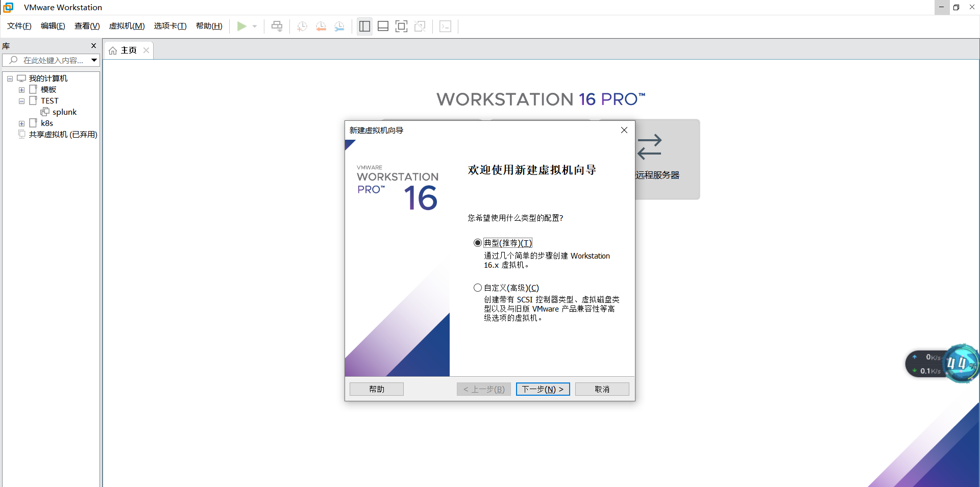Viewport: 980px width, 487px height.
Task: Click 下一步(N) to continue wizard
Action: (543, 389)
